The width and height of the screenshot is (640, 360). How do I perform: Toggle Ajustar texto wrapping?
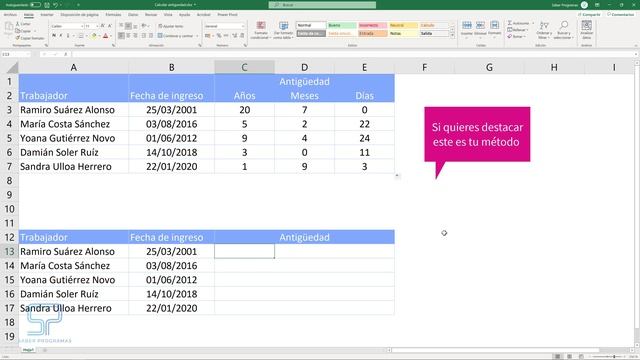click(171, 26)
